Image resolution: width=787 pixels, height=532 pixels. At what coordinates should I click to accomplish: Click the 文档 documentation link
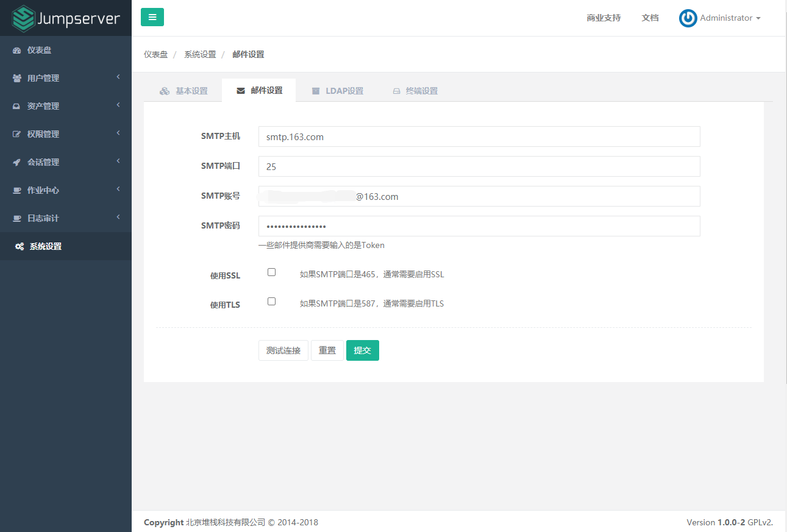650,18
